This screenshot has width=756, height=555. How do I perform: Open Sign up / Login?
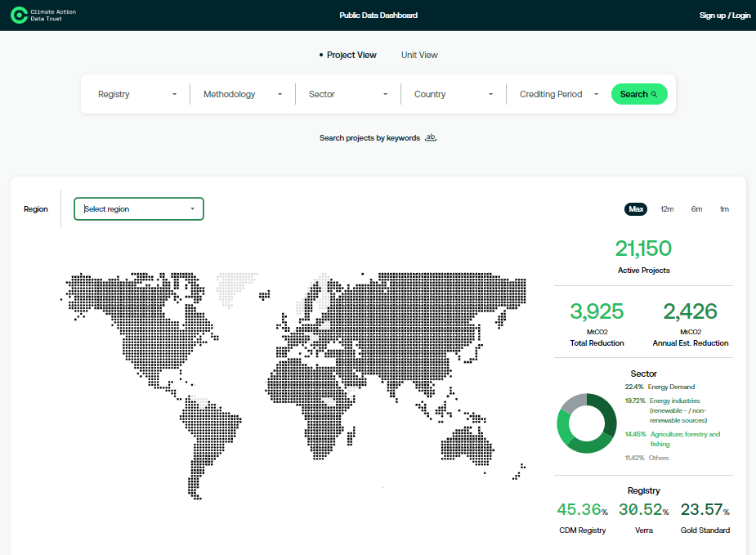coord(725,16)
